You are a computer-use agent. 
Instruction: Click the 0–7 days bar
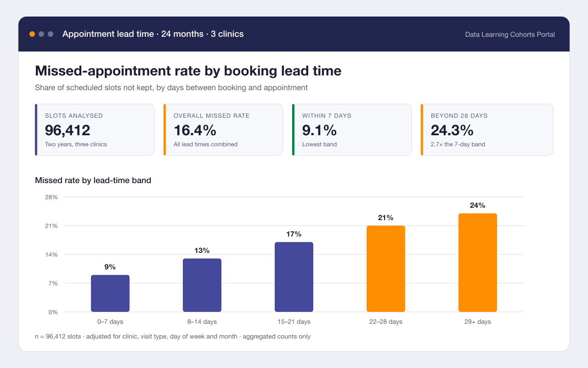coord(110,293)
